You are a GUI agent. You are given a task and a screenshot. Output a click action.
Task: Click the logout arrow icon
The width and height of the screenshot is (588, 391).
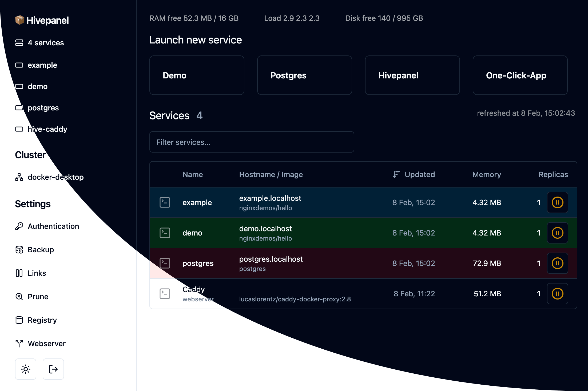53,369
